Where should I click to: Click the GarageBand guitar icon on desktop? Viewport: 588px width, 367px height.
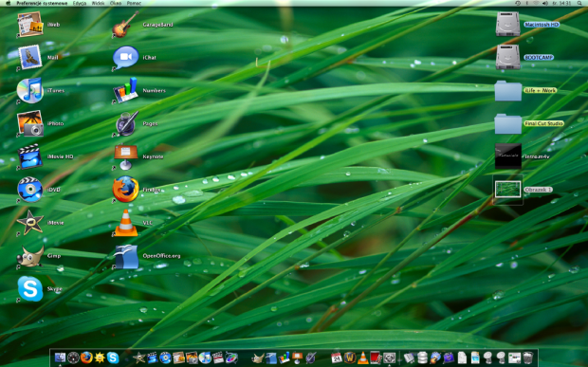[125, 25]
